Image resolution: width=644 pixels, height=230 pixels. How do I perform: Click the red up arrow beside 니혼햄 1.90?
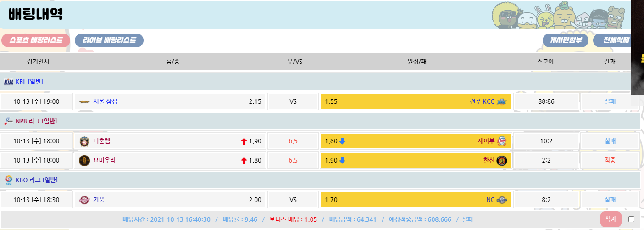244,141
